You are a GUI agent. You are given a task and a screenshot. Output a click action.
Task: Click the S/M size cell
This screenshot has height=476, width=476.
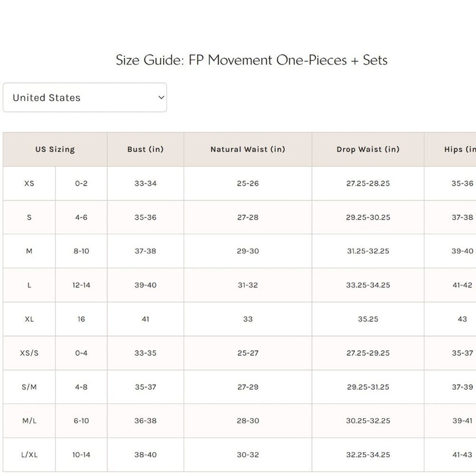[x=29, y=387]
